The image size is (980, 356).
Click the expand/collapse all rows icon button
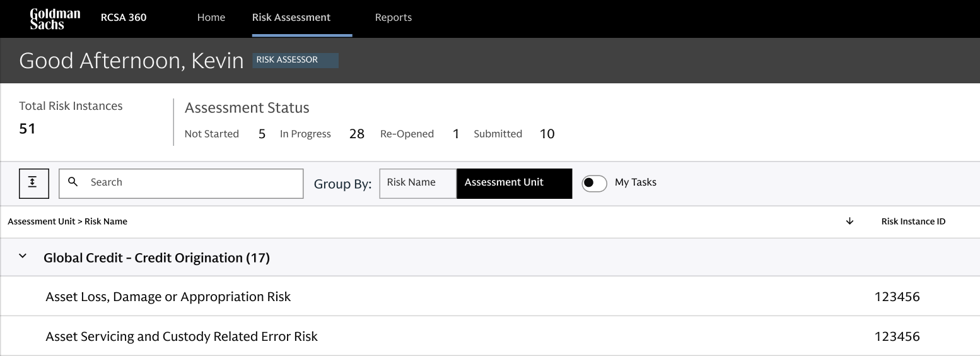(34, 184)
